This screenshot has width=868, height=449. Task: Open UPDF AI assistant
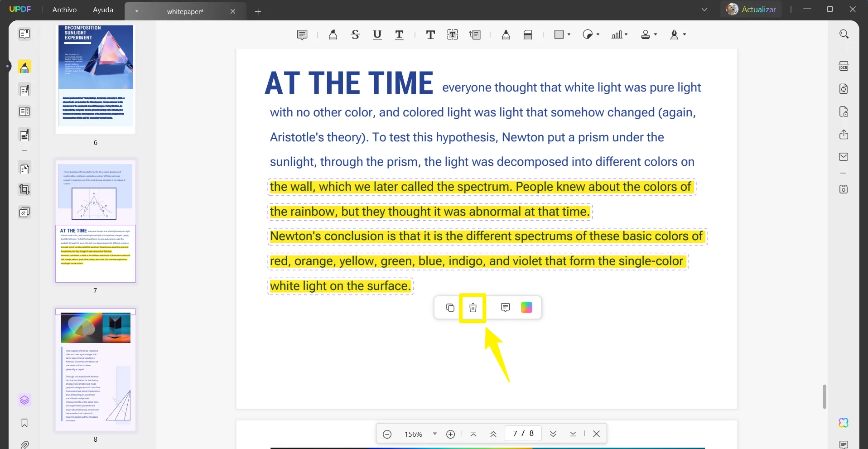[844, 423]
